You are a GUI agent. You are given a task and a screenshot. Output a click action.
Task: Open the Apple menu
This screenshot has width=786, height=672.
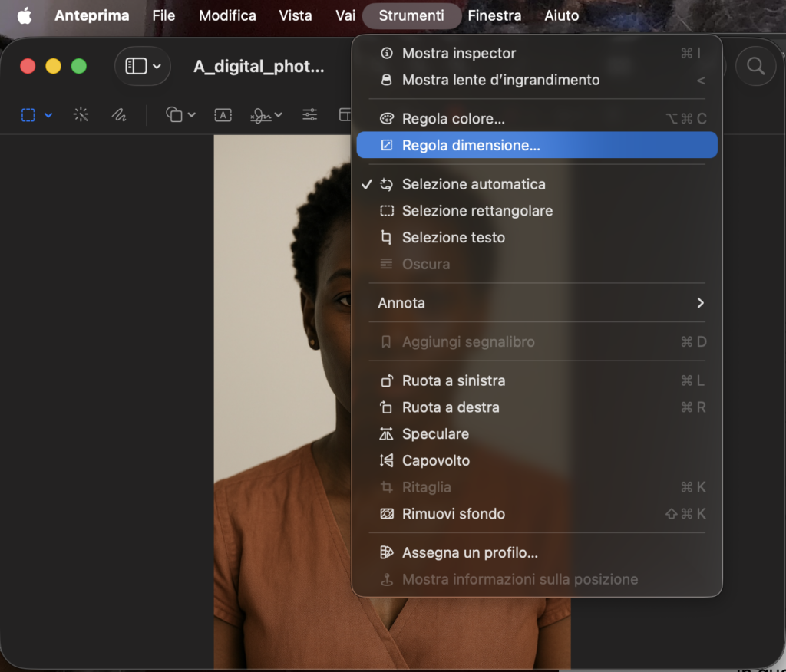point(25,15)
